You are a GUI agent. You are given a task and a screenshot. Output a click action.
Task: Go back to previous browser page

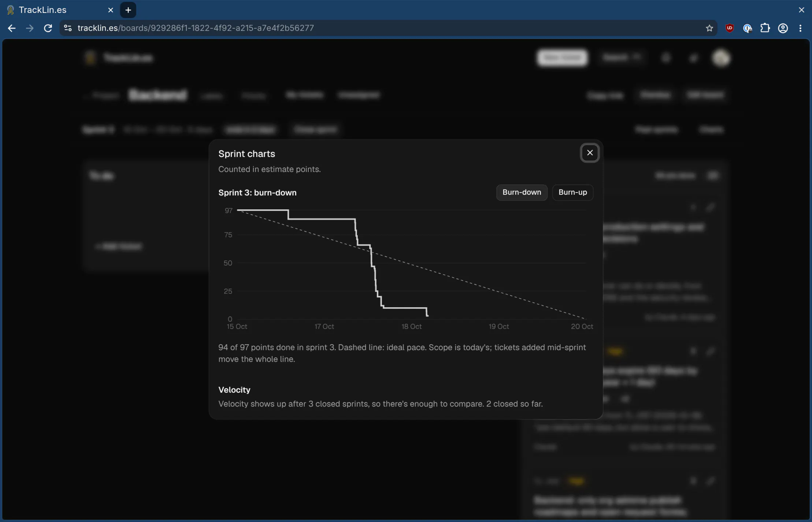coord(12,28)
